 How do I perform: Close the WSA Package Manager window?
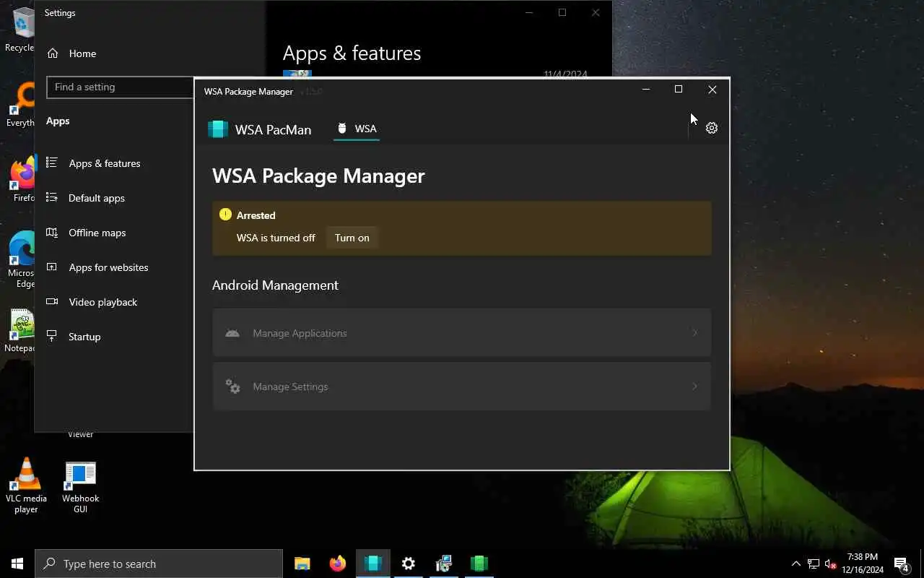click(712, 90)
